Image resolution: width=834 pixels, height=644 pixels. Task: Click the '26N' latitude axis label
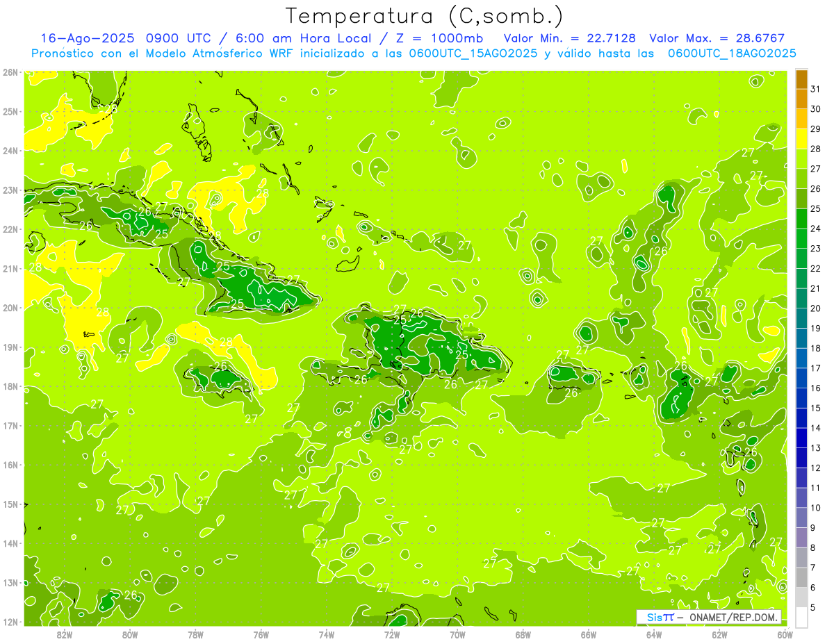[x=10, y=72]
